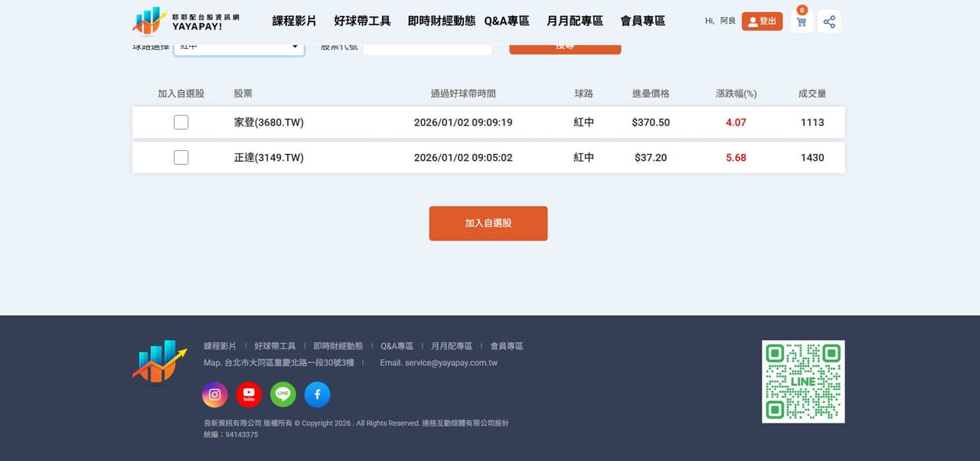Click the 球路 column header
Viewport: 980px width, 461px height.
[x=583, y=93]
